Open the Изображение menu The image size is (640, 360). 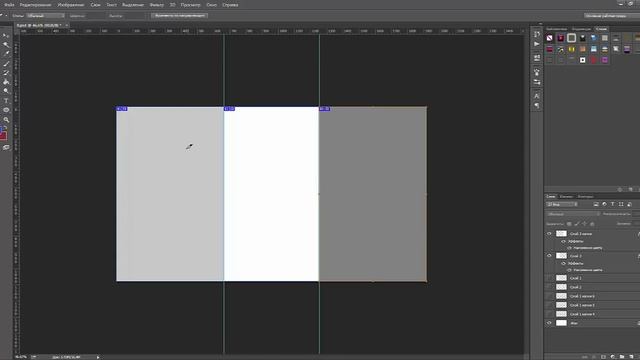(71, 5)
